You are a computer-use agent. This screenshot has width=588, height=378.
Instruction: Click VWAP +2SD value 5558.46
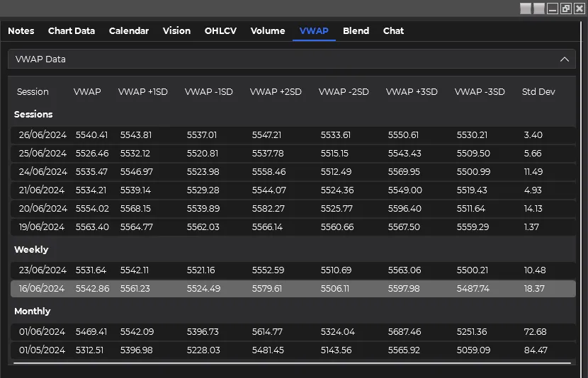[x=269, y=171]
